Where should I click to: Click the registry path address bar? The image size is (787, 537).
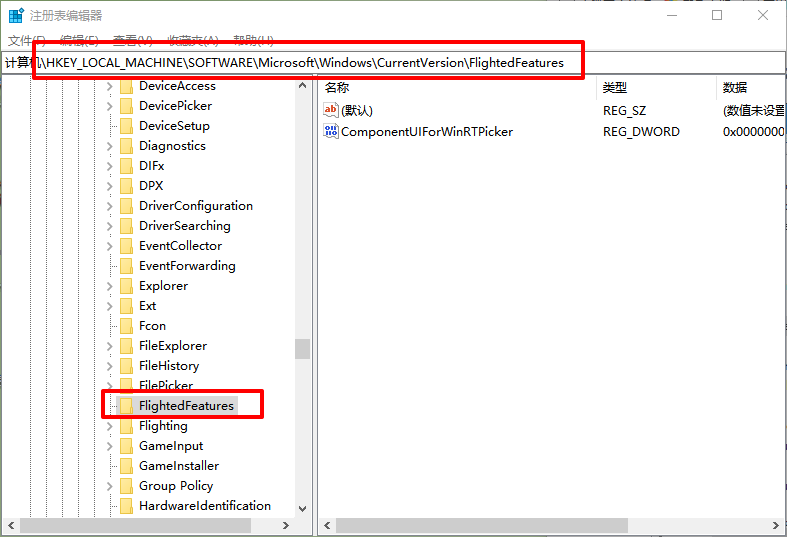click(393, 63)
